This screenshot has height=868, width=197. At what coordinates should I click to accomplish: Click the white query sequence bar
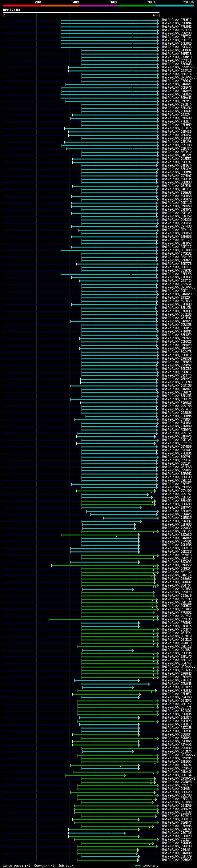(81, 12)
